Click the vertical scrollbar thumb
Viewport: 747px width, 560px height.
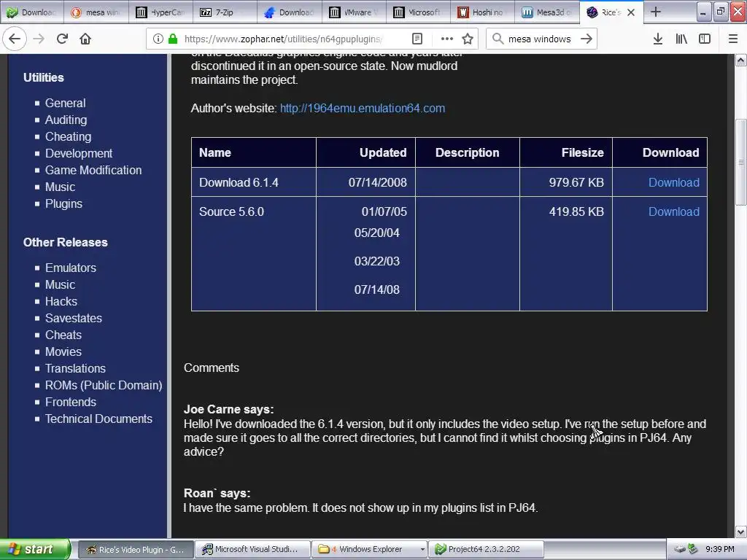[x=741, y=162]
